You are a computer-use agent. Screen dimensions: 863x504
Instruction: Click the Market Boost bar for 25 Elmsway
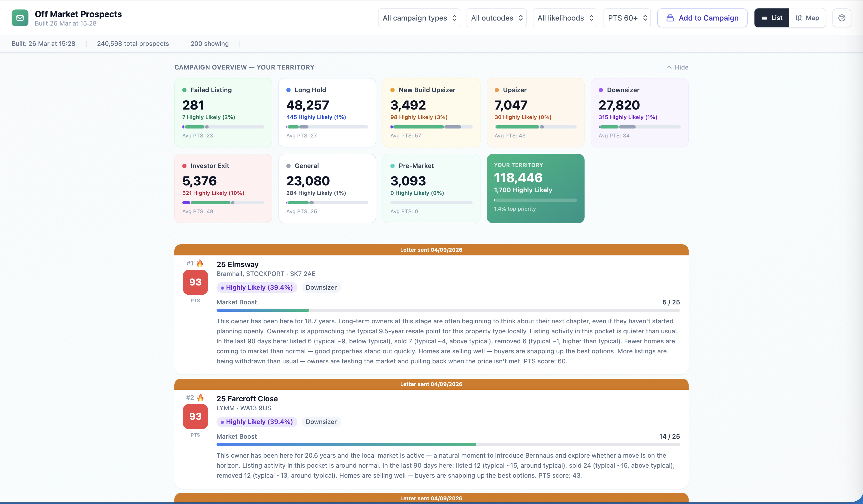(448, 310)
